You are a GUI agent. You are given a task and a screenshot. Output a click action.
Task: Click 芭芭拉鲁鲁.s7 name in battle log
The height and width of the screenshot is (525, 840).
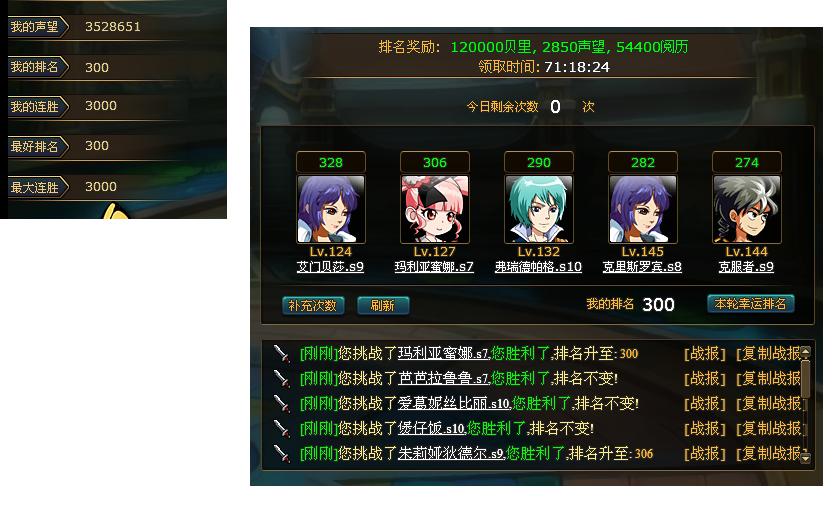(x=444, y=379)
